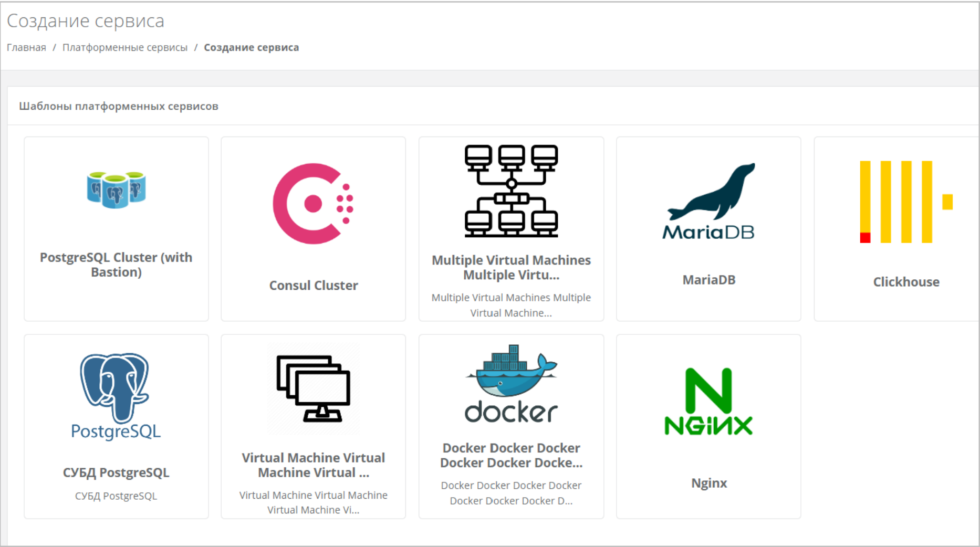Click the Multiple Virtual Machines network icon
980x547 pixels.
pos(511,191)
